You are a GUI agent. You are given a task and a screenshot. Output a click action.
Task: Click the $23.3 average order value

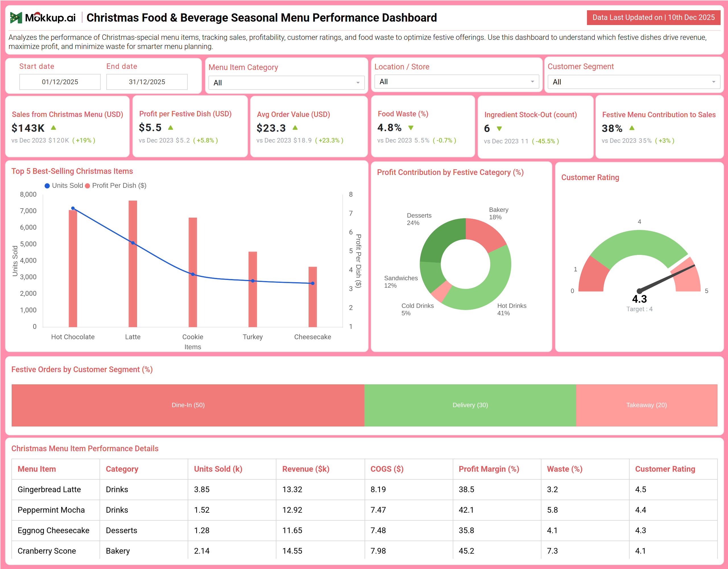pyautogui.click(x=271, y=128)
